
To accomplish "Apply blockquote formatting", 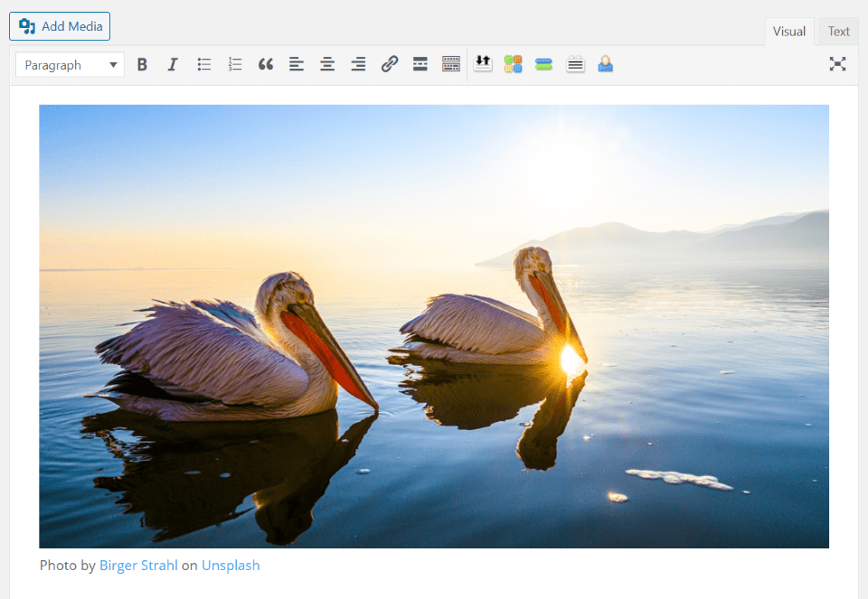I will point(266,64).
